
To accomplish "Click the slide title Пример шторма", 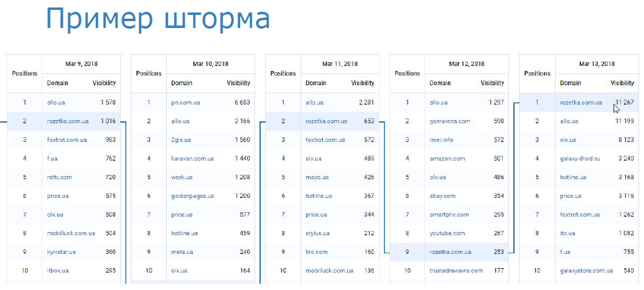I will tap(158, 19).
